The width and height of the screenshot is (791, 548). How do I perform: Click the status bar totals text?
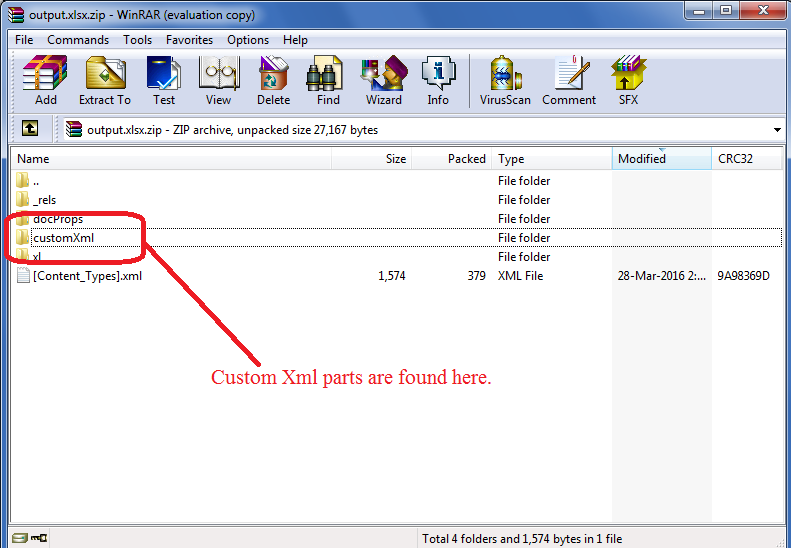pos(522,539)
